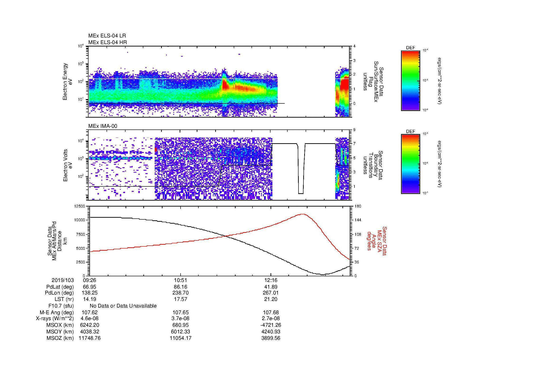Click the PdLon value 138.25
The width and height of the screenshot is (555, 392).
coord(90,293)
